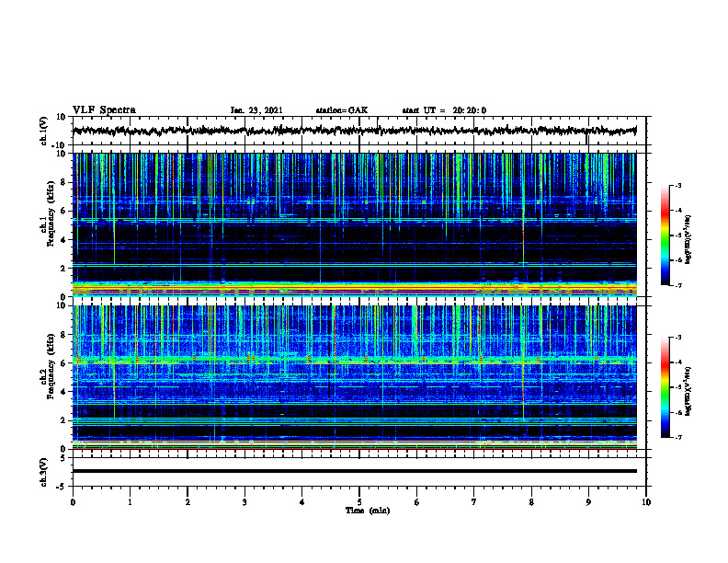Click the thick black ch.3 trace line
728x563 pixels.
354,471
